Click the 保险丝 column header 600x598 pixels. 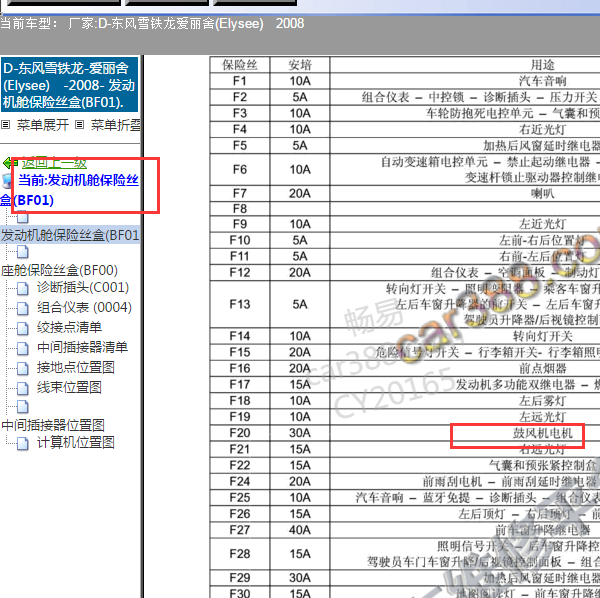240,65
